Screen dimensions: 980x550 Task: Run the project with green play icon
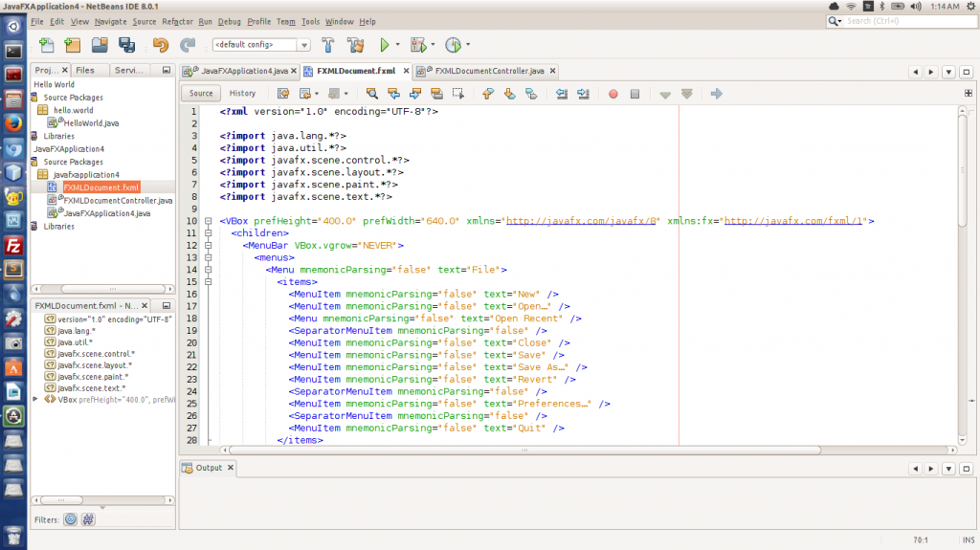(x=385, y=45)
